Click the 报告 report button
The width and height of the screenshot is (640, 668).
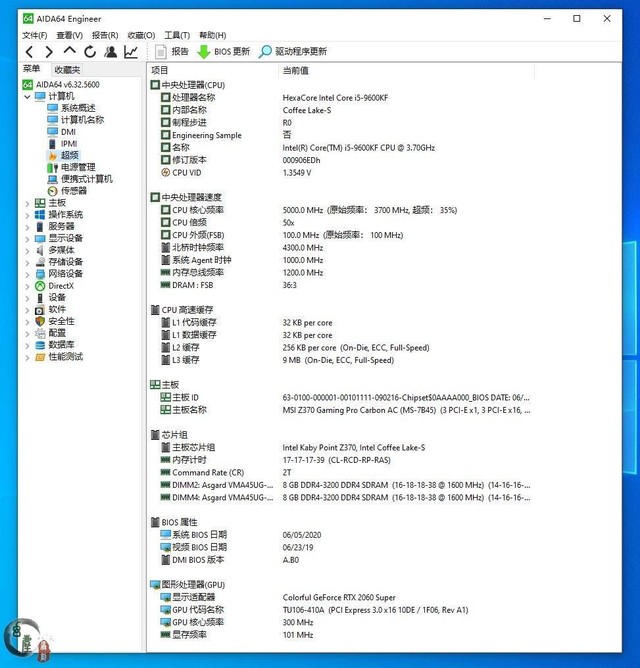(172, 52)
